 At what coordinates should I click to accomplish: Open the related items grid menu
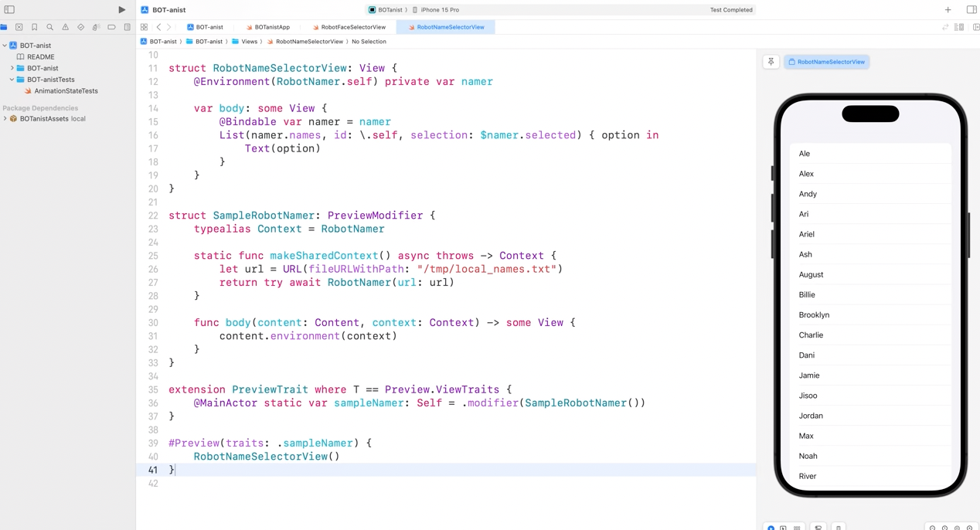[144, 27]
